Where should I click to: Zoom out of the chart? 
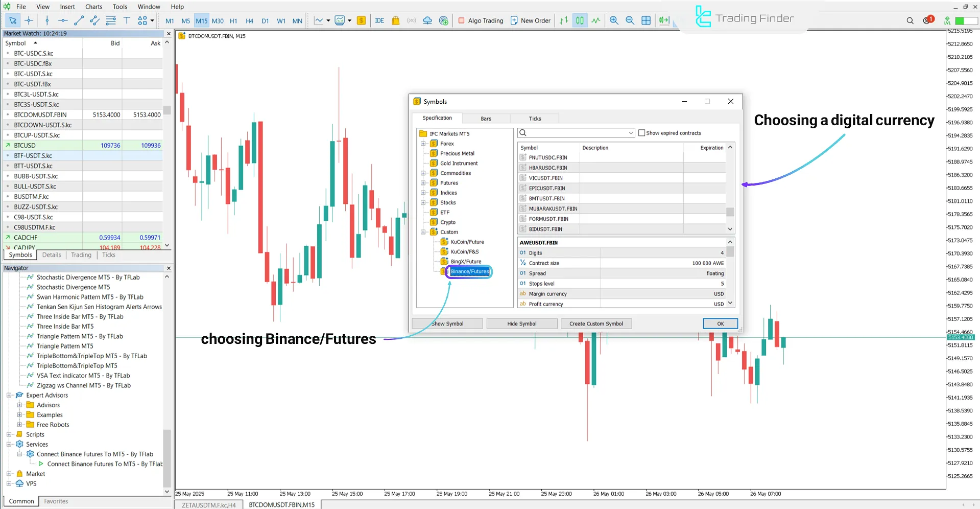[630, 20]
